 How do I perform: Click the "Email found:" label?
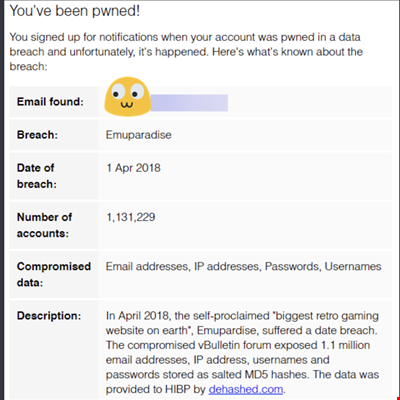tap(50, 101)
